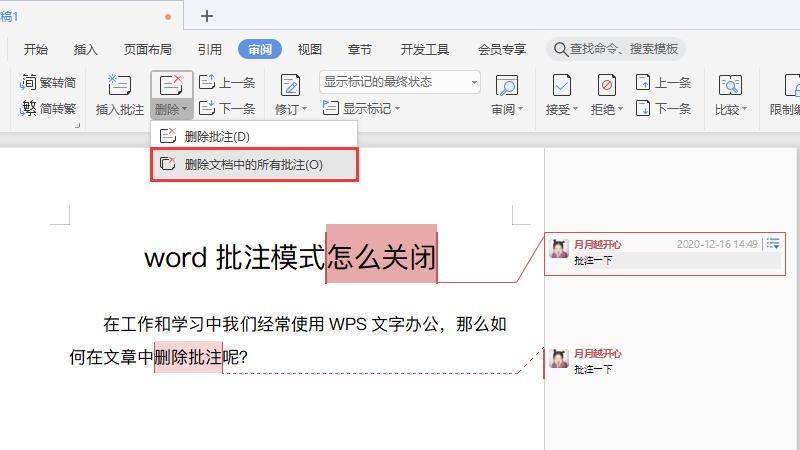The height and width of the screenshot is (450, 800).
Task: Click the Accept (接受) checkmark icon
Action: pyautogui.click(x=561, y=85)
